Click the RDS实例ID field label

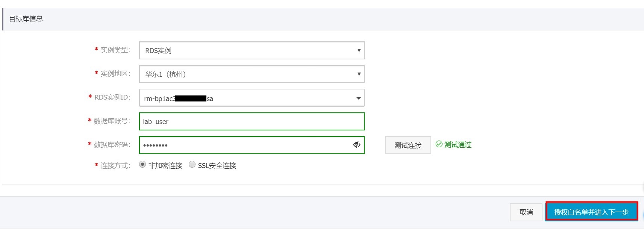[112, 97]
